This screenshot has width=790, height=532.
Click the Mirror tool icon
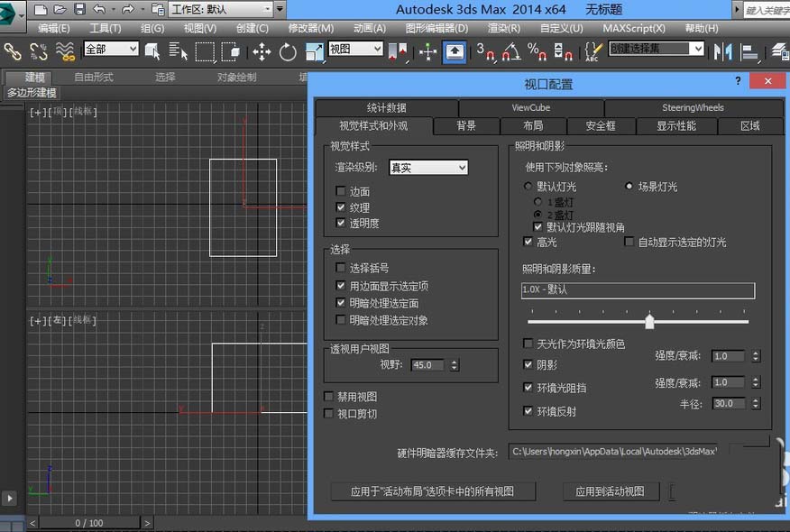[723, 51]
